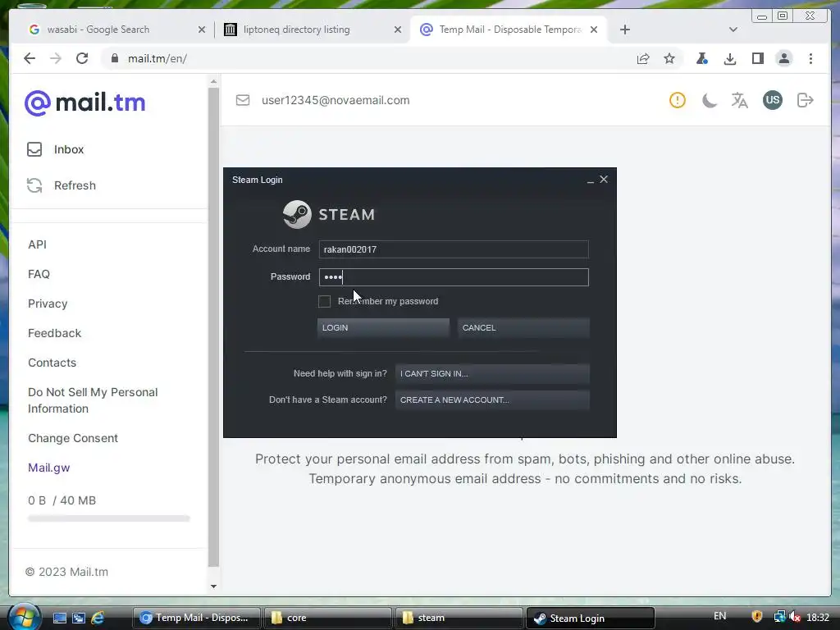Open the Inbox in sidebar
This screenshot has width=840, height=630.
pyautogui.click(x=69, y=149)
